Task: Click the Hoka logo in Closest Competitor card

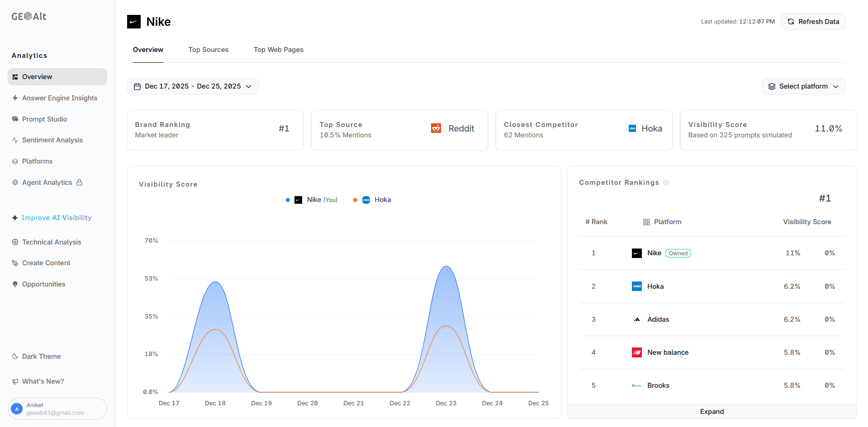Action: point(632,128)
